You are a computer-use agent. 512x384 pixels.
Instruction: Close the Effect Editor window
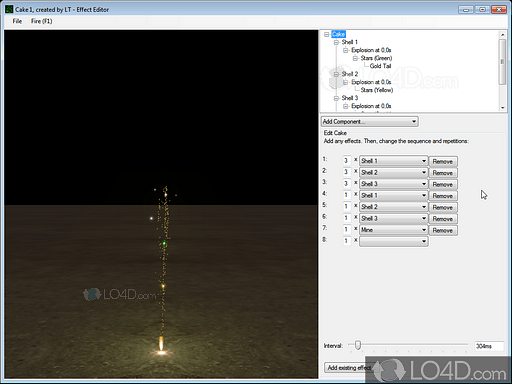pos(499,9)
